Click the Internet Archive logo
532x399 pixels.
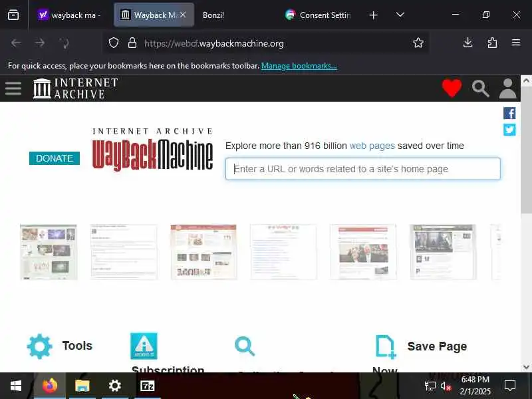pos(75,88)
